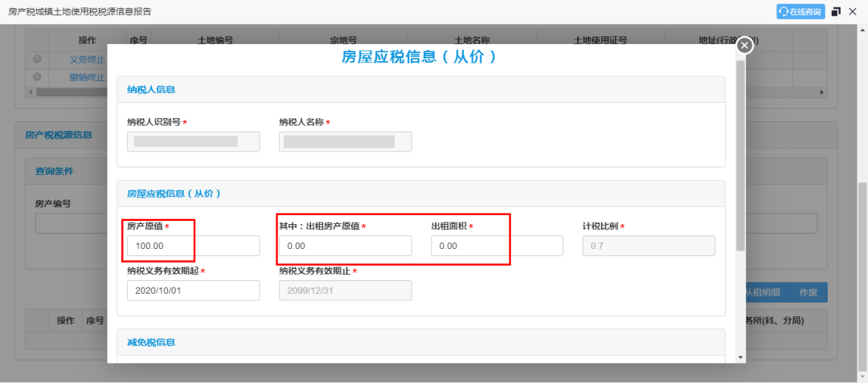
Task: Select the radio button for 义务终止 row
Action: [x=37, y=59]
